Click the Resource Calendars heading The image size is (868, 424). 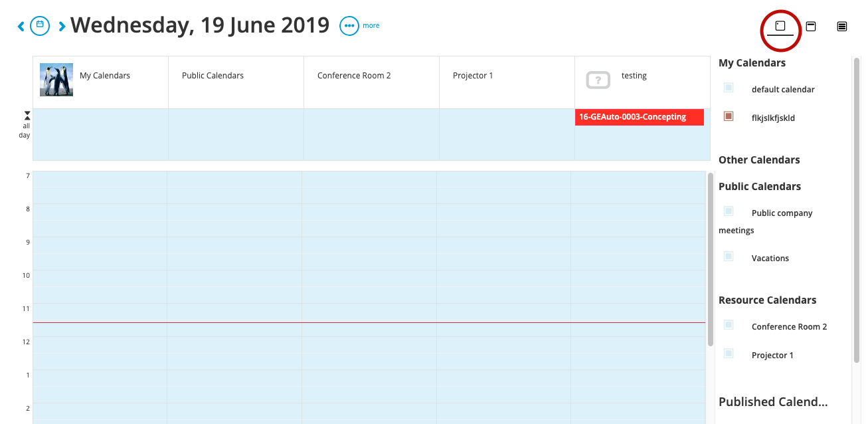coord(767,300)
